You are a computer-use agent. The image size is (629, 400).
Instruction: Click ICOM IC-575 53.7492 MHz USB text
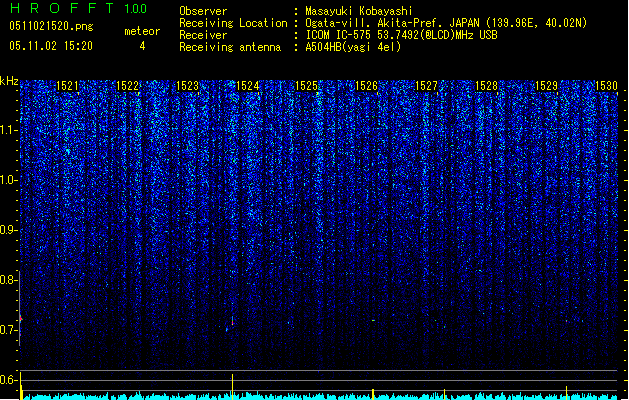(402, 35)
